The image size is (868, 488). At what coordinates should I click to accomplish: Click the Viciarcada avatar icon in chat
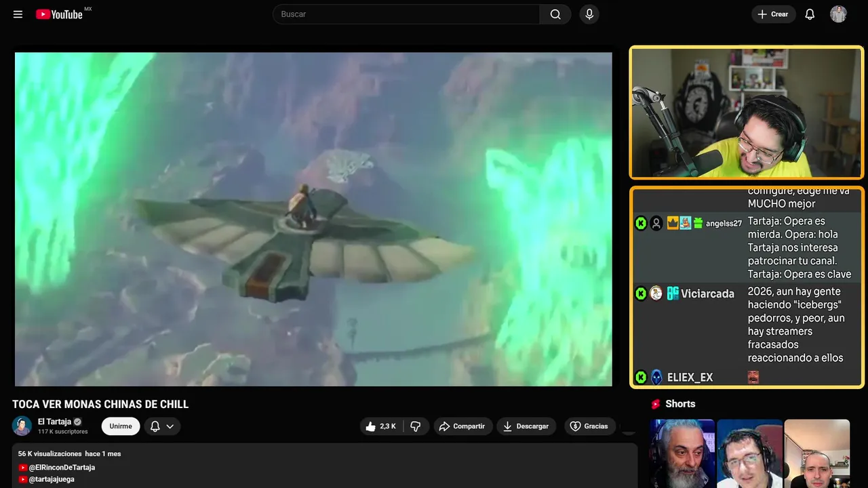click(x=656, y=293)
